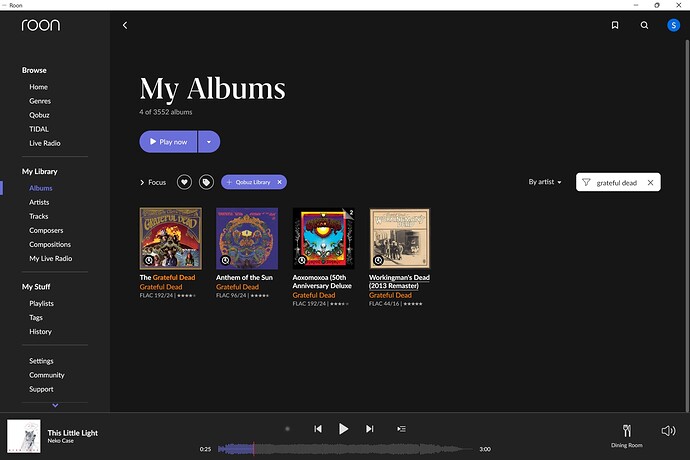Open Workingman's Dead album cover
Viewport: 690px width, 460px height.
(400, 238)
